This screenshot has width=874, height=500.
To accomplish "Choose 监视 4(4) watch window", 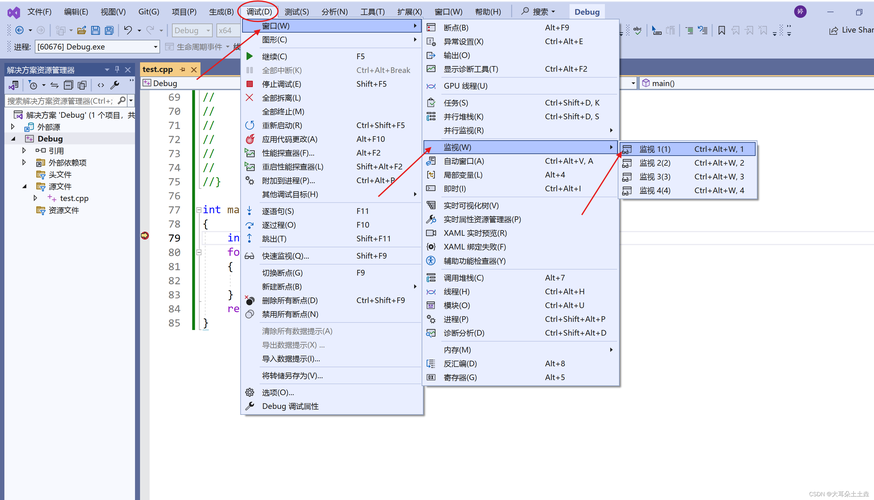I will (x=688, y=191).
